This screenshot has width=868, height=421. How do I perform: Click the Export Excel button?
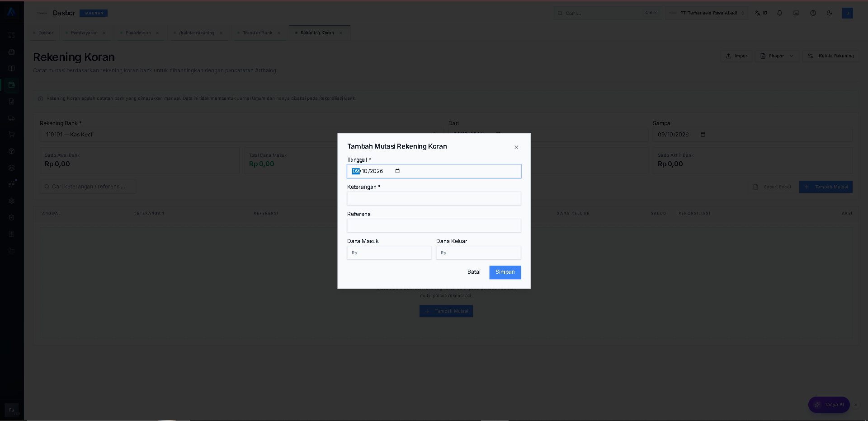pos(772,187)
